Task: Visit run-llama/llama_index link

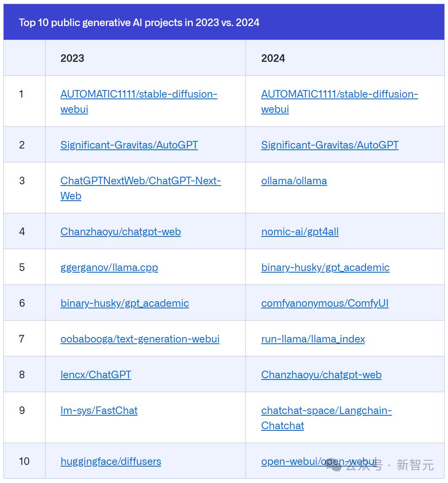Action: [313, 339]
